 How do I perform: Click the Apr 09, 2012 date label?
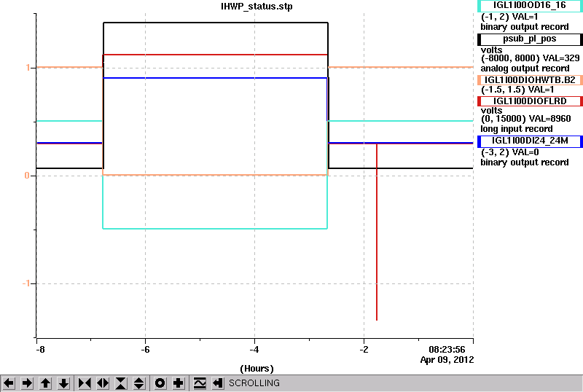pos(447,360)
